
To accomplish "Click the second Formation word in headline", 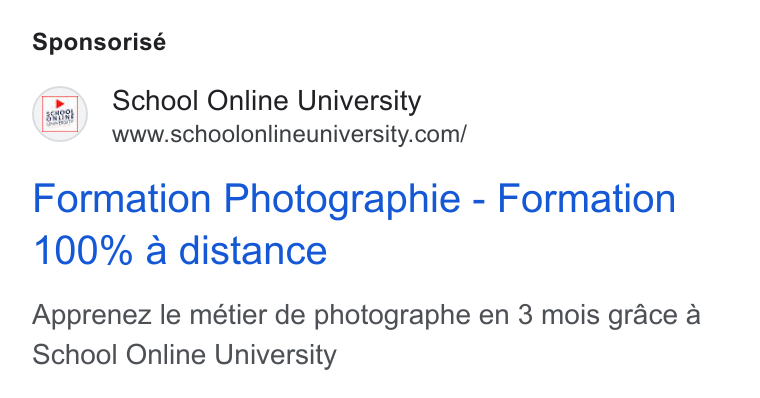I will [586, 199].
